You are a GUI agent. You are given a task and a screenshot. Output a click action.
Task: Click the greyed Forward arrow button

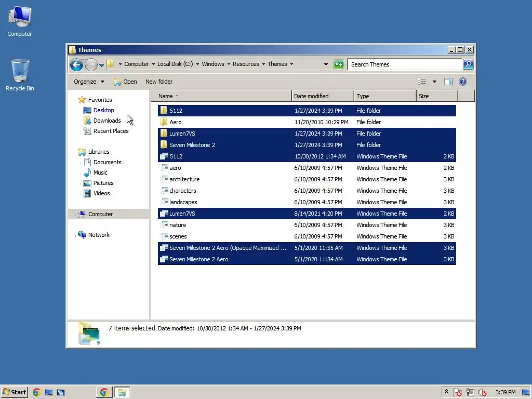point(91,64)
